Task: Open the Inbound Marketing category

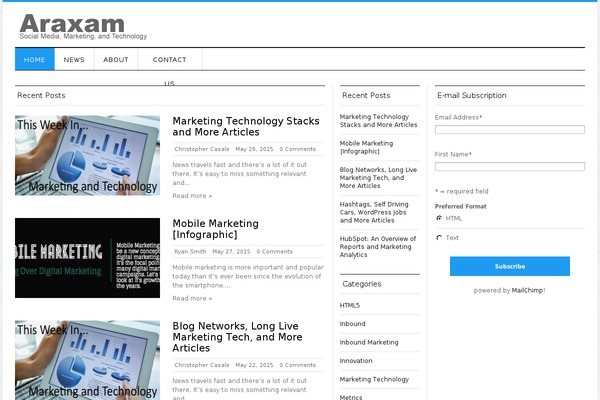Action: pyautogui.click(x=369, y=342)
